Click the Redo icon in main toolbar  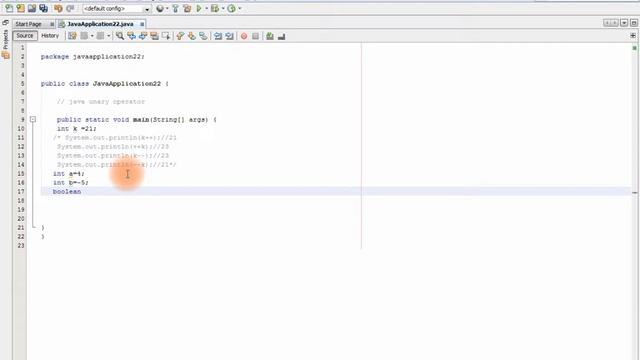pyautogui.click(x=70, y=9)
